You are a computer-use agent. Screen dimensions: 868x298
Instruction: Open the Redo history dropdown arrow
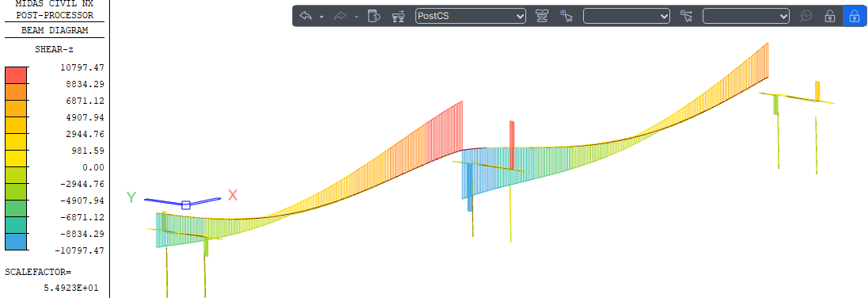tap(357, 17)
